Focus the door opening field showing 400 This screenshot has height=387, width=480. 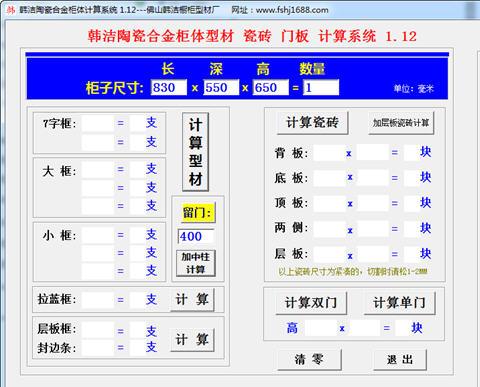point(196,236)
